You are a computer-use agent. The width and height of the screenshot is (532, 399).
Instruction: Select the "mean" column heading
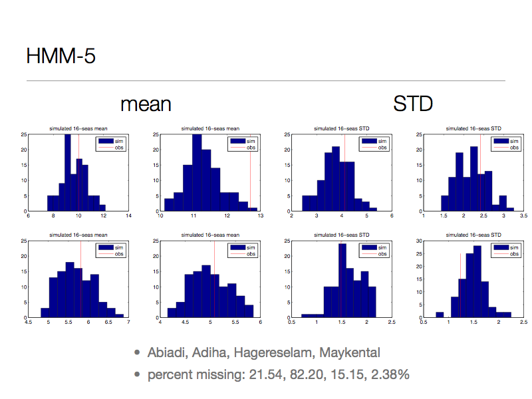tap(146, 104)
